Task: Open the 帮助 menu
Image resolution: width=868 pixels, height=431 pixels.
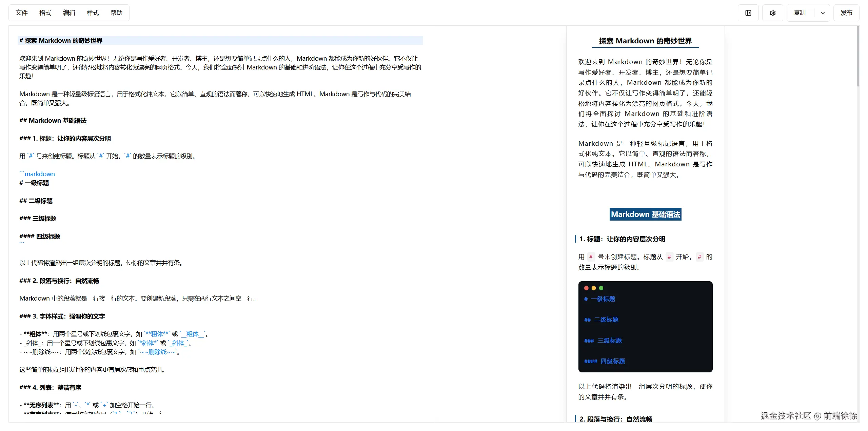Action: click(116, 13)
